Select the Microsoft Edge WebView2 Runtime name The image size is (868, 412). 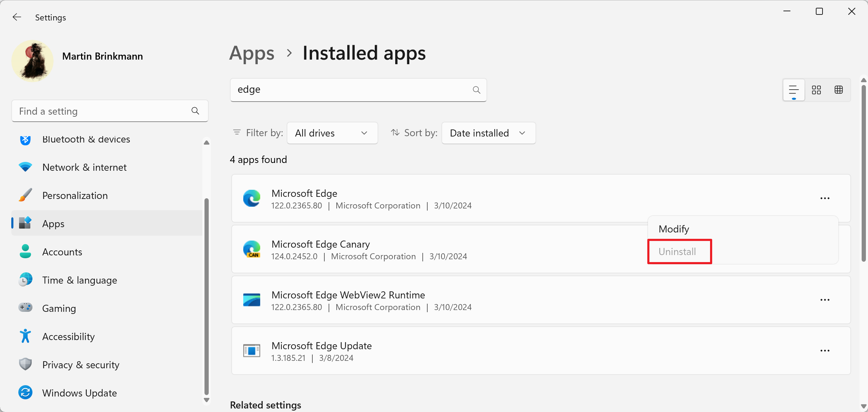348,295
